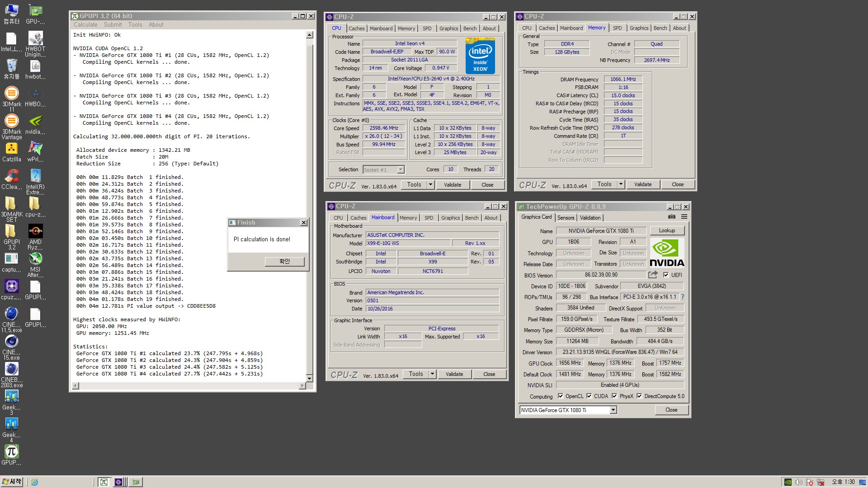Open CINEB 2003.exe desktop icon
868x488 pixels.
(12, 375)
